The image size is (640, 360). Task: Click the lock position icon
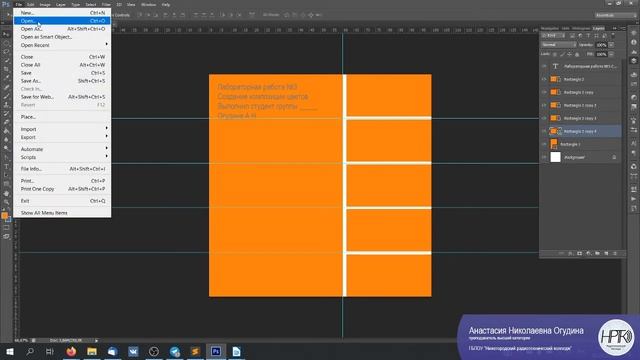point(569,54)
